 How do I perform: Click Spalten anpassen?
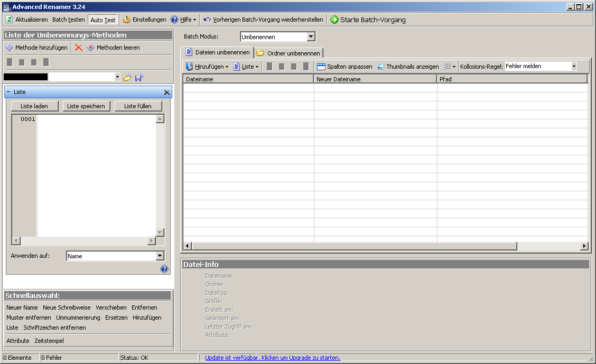tap(344, 67)
